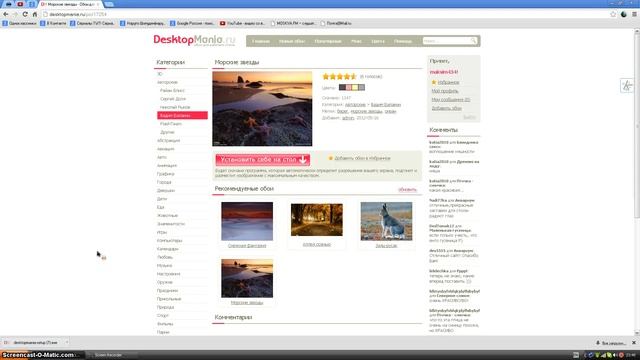The width and height of the screenshot is (640, 360).
Task: Open the snowy landscape recommended thumbnail
Action: tap(247, 221)
